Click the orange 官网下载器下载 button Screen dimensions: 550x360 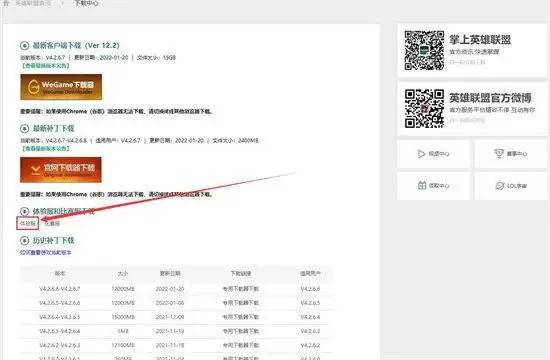tap(61, 170)
